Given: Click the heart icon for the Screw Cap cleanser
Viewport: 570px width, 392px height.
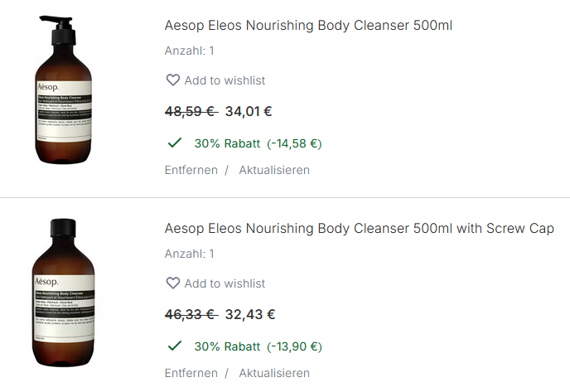Looking at the screenshot, I should point(172,283).
